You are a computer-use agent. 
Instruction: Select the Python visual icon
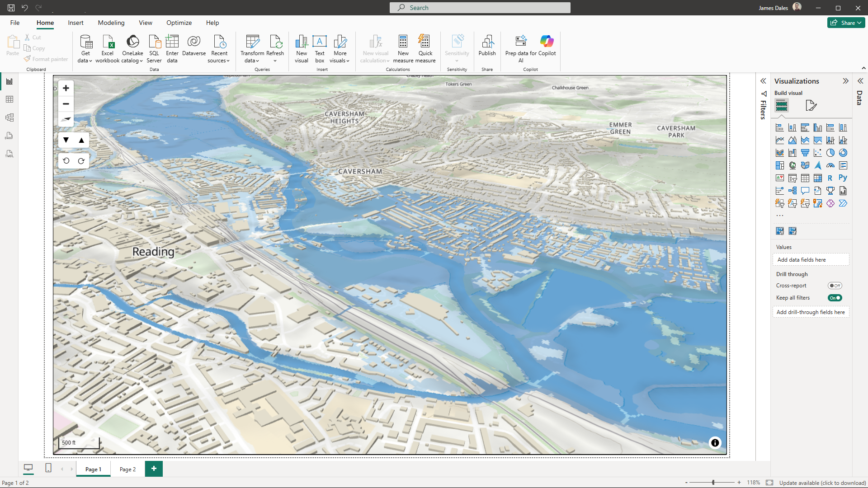tap(843, 178)
